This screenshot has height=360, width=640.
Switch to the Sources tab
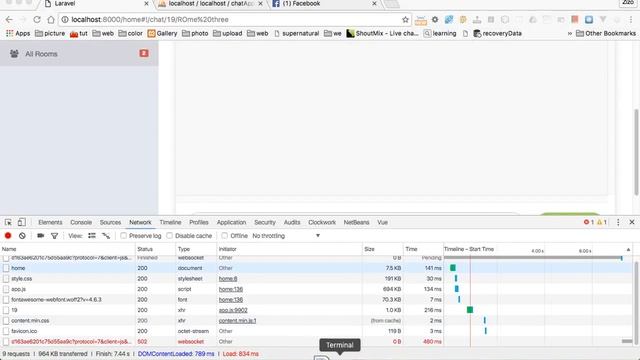click(110, 222)
